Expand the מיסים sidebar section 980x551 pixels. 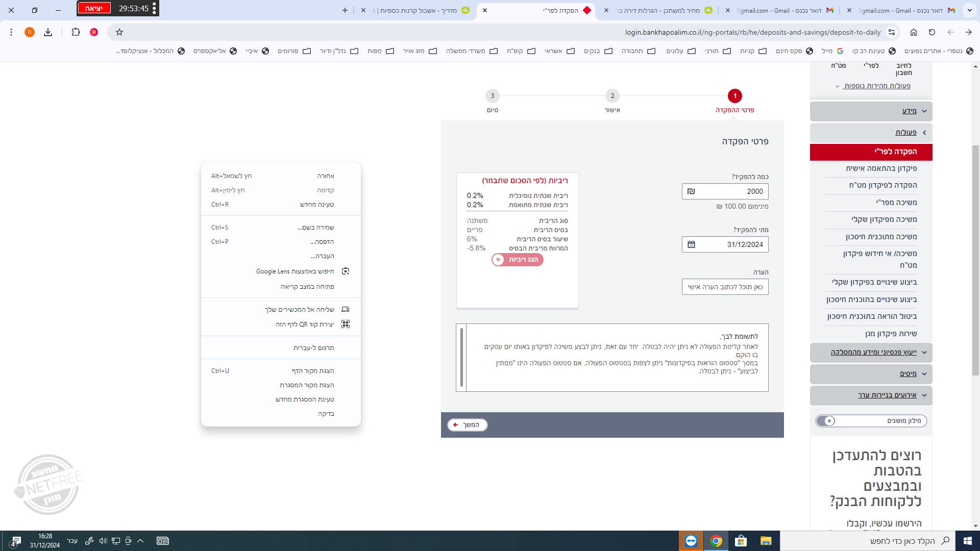tap(908, 374)
